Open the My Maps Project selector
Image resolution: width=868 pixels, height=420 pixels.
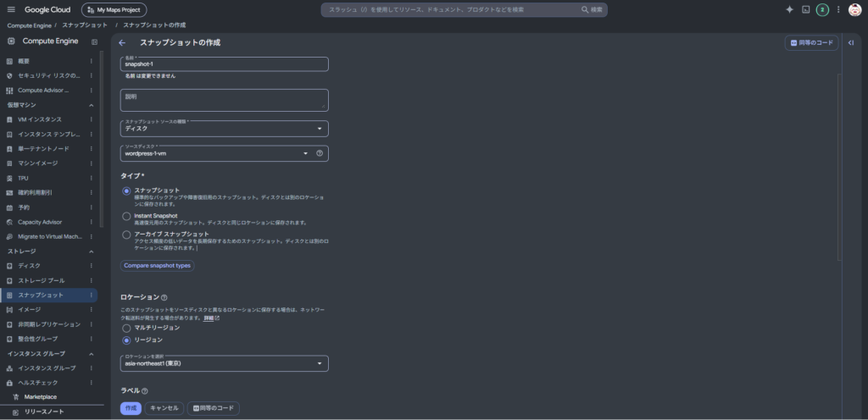(114, 10)
